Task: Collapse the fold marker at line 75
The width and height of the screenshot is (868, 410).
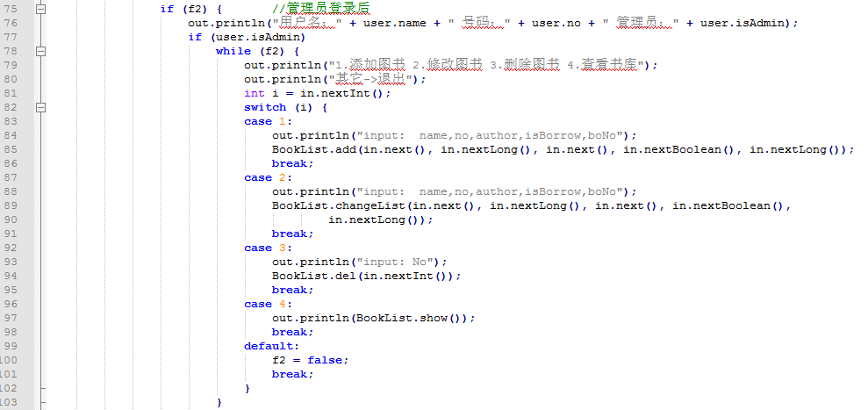Action: click(39, 9)
